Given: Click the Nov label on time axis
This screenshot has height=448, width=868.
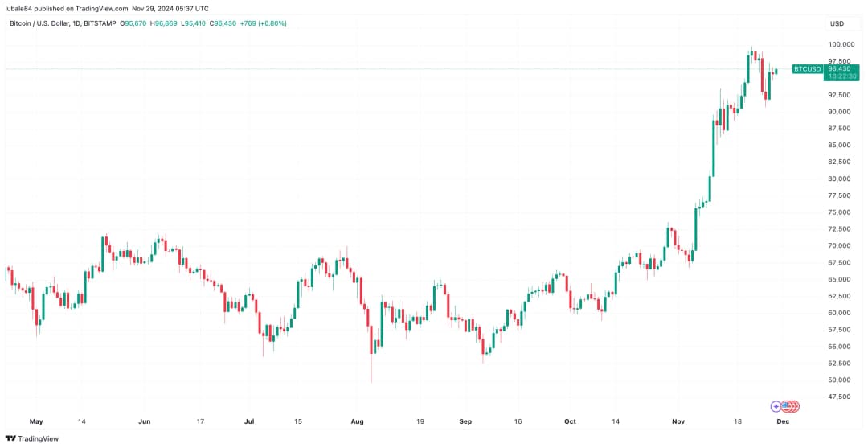Looking at the screenshot, I should tap(678, 421).
